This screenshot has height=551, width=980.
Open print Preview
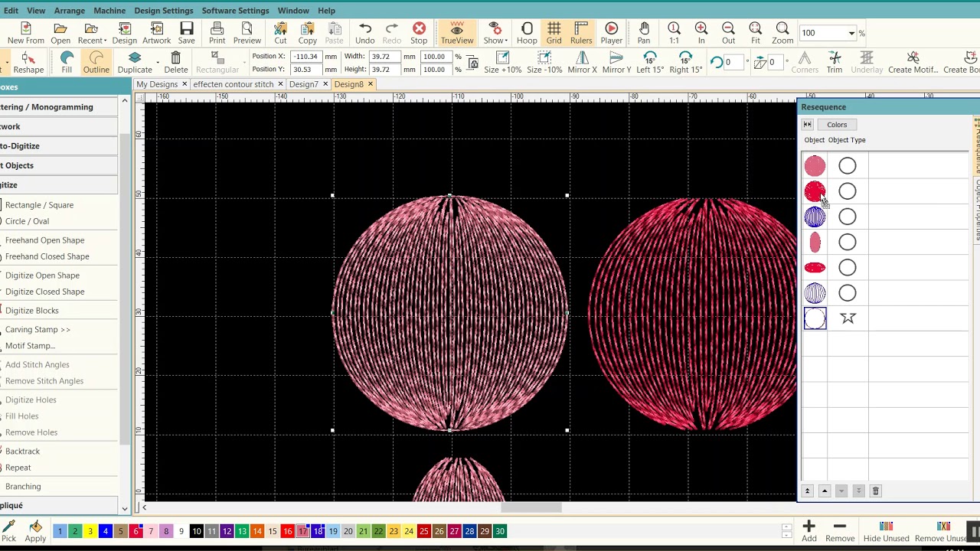(247, 33)
